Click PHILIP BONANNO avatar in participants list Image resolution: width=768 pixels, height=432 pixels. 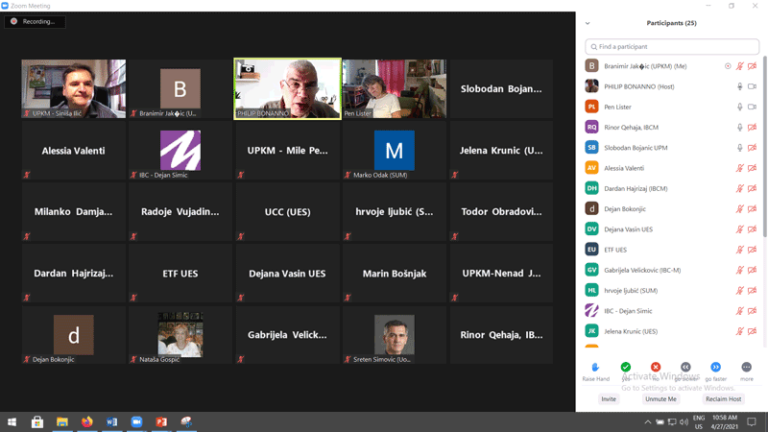tap(592, 86)
